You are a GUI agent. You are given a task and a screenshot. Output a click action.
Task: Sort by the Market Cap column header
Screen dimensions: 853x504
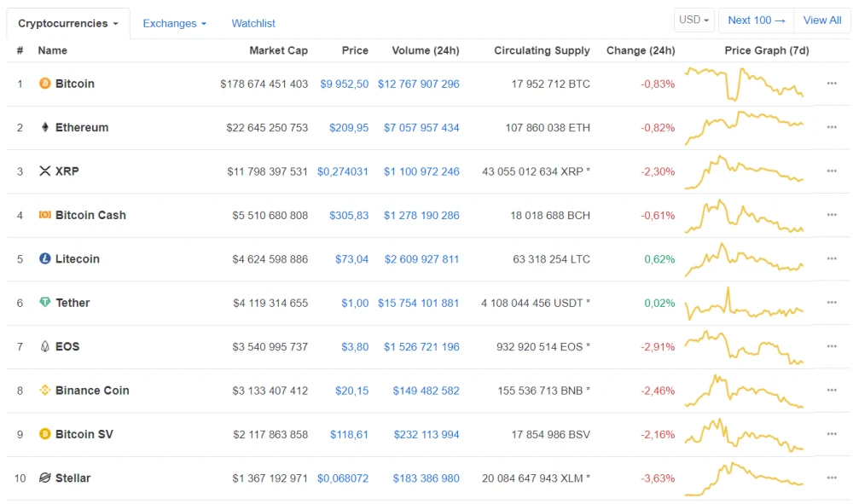pyautogui.click(x=279, y=50)
